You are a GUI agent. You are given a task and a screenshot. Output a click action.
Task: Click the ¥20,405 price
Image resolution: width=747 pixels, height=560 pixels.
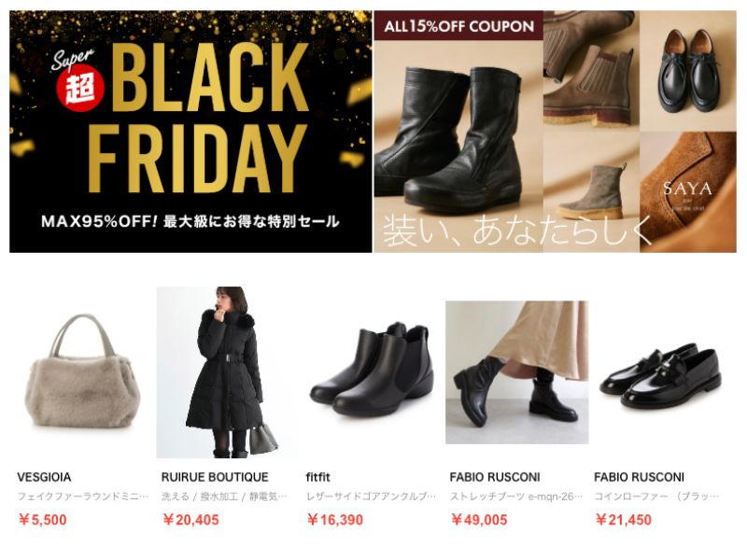[x=190, y=520]
